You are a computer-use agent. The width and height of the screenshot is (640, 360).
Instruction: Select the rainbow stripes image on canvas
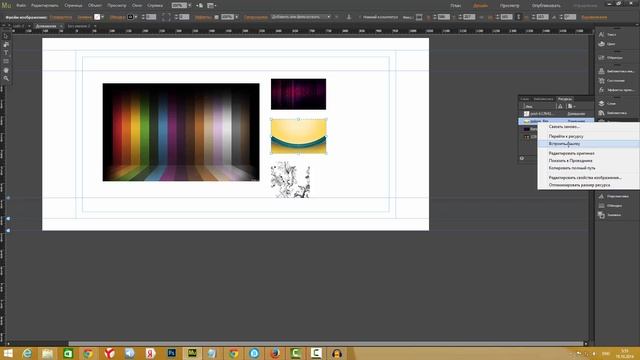pyautogui.click(x=181, y=132)
